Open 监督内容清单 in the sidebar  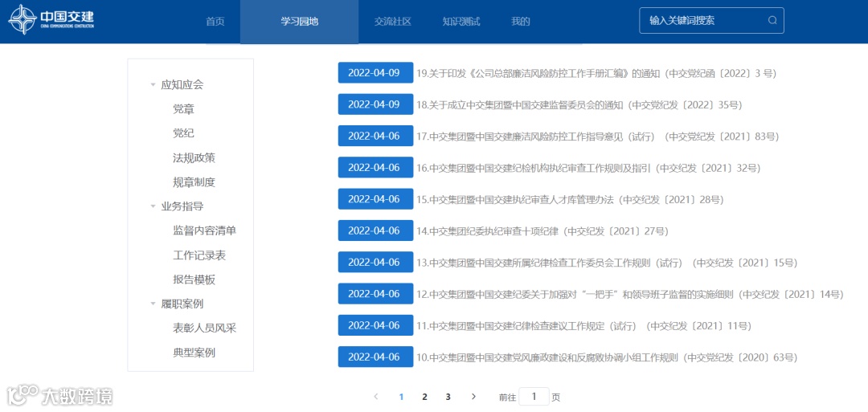204,231
